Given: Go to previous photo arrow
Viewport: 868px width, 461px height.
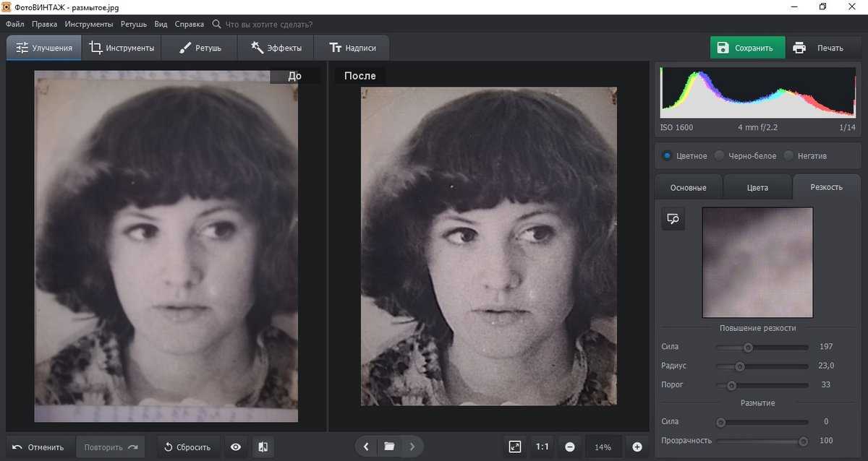Looking at the screenshot, I should tap(367, 447).
